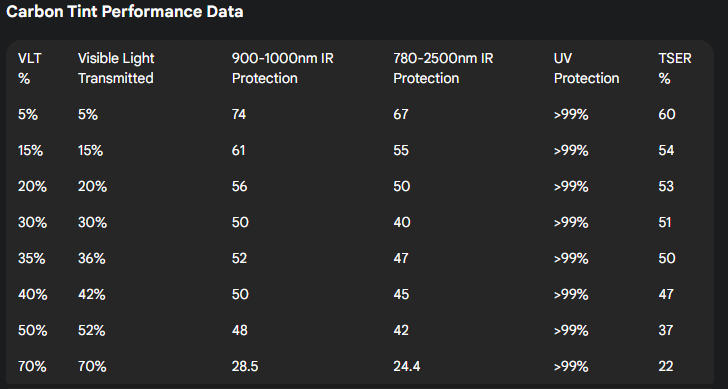The height and width of the screenshot is (389, 728).
Task: Select the TSER value 37
Action: pyautogui.click(x=665, y=330)
